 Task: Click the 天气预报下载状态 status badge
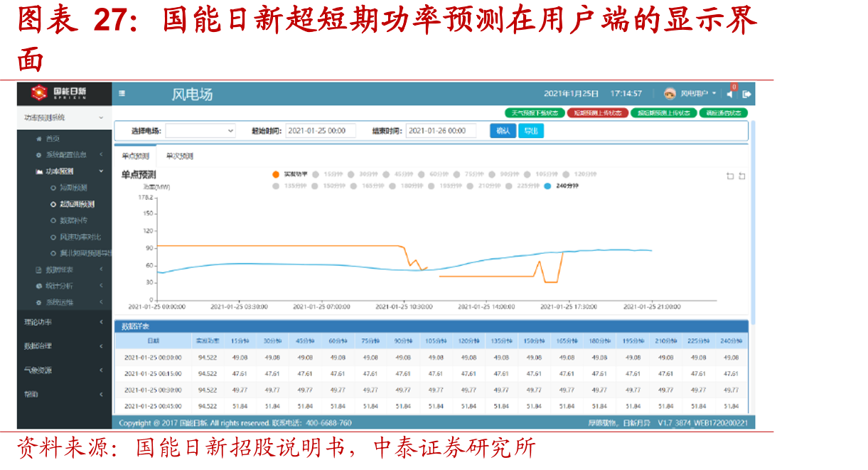pyautogui.click(x=535, y=113)
